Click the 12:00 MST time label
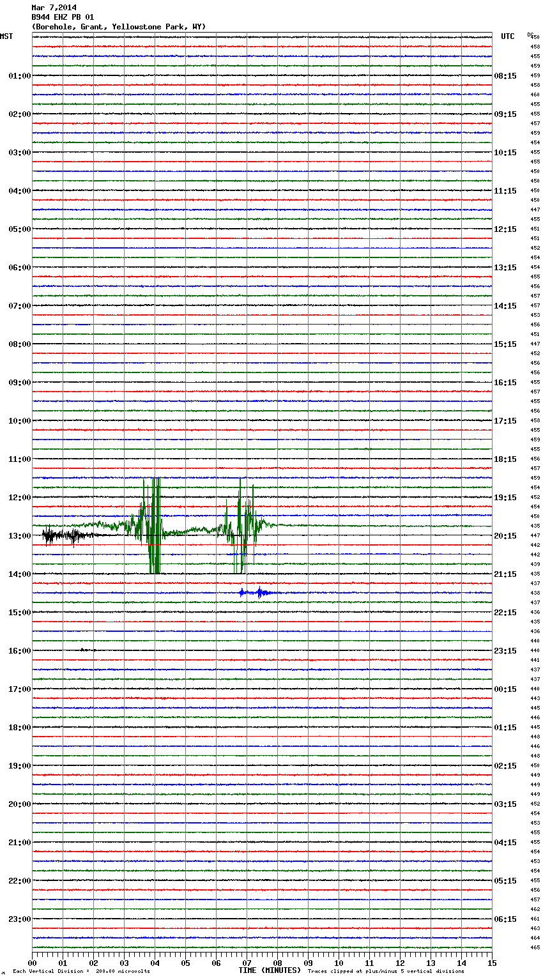543x980 pixels. [19, 498]
